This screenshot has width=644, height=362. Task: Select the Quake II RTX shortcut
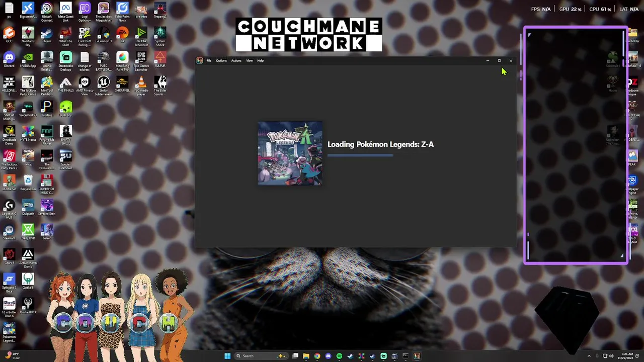28,305
